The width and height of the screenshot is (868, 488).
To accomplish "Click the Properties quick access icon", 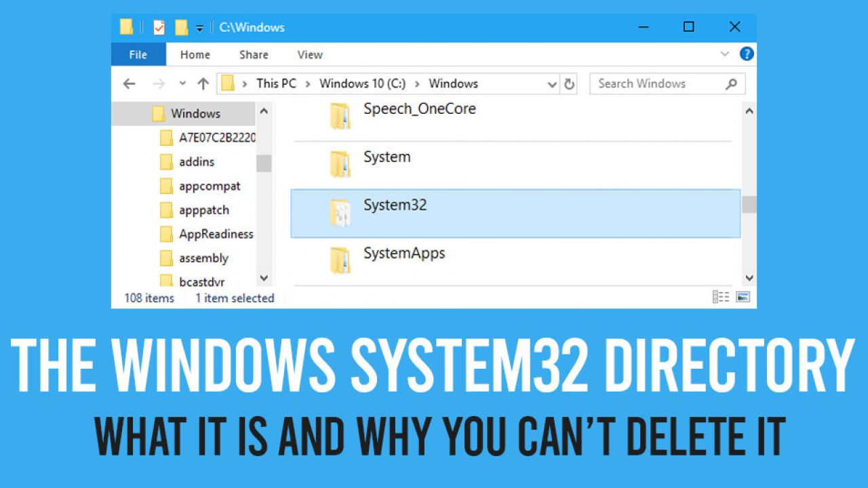I will [x=159, y=27].
